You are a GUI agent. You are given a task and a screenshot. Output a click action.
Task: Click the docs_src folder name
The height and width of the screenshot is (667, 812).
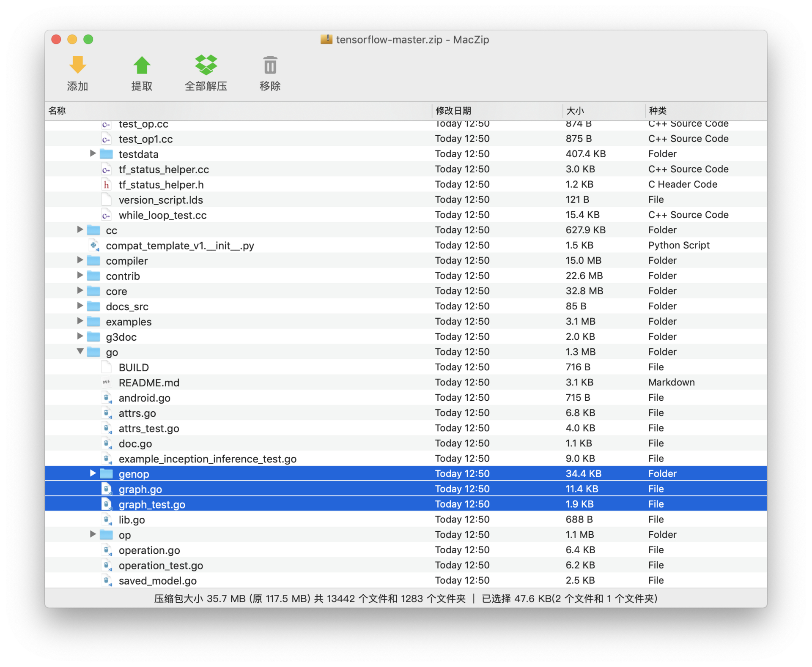point(127,306)
